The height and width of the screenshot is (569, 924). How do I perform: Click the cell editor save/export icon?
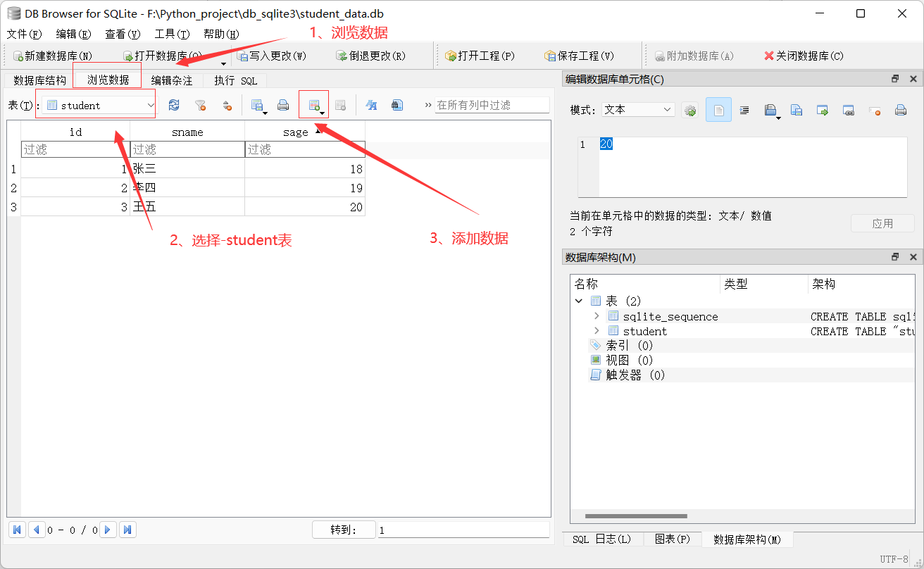pyautogui.click(x=772, y=110)
